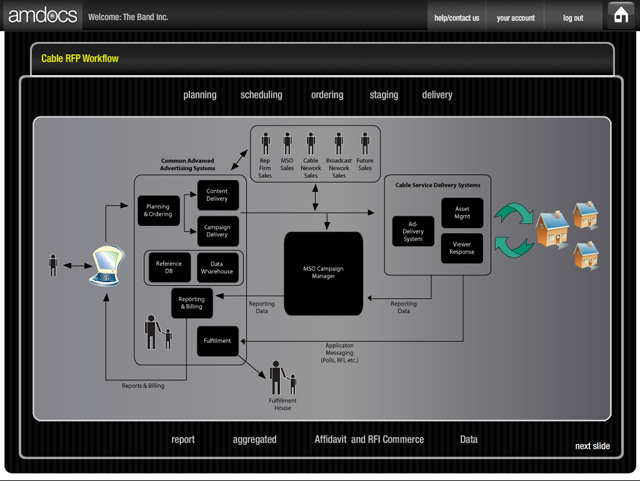
Task: Open the report bottom tab
Action: click(183, 440)
